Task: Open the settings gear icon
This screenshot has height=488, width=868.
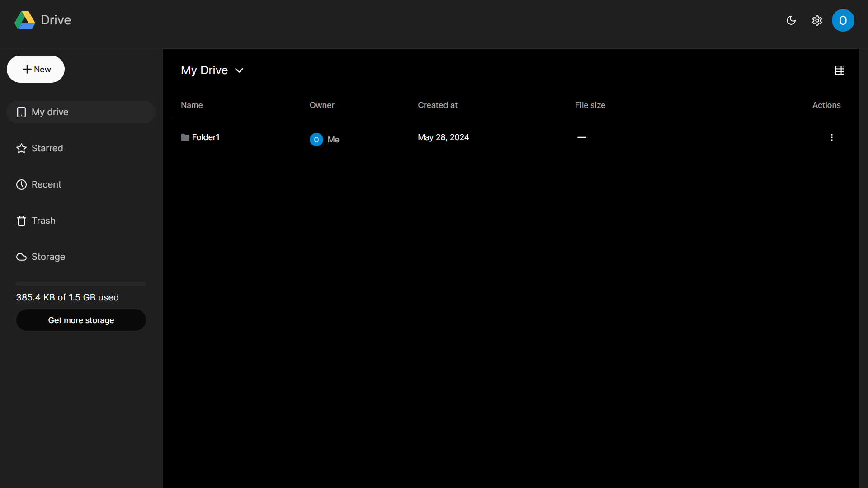Action: pyautogui.click(x=817, y=20)
